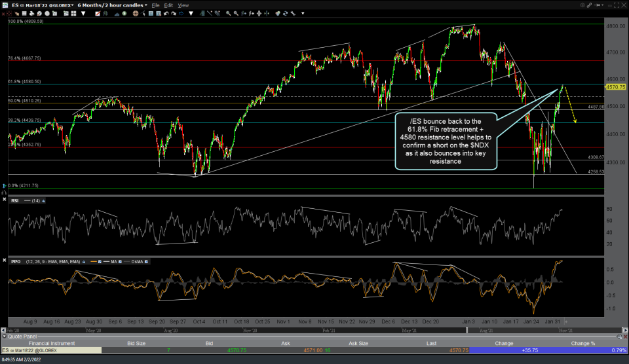Expand the second white toolbar dropdown arrow

coord(191,13)
